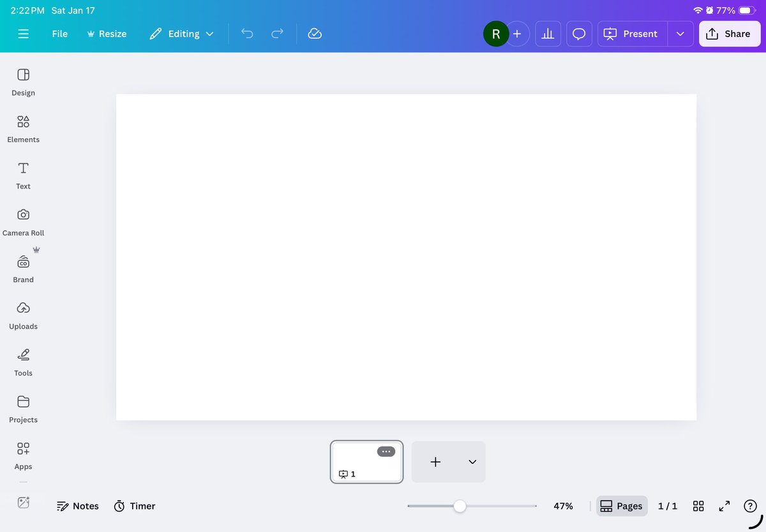This screenshot has width=766, height=532.
Task: Add a new page with plus
Action: click(435, 462)
